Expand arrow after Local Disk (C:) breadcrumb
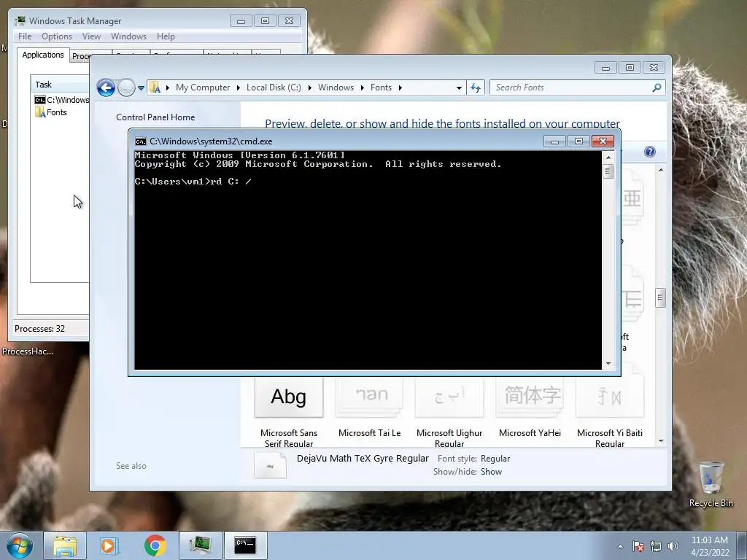 point(309,87)
